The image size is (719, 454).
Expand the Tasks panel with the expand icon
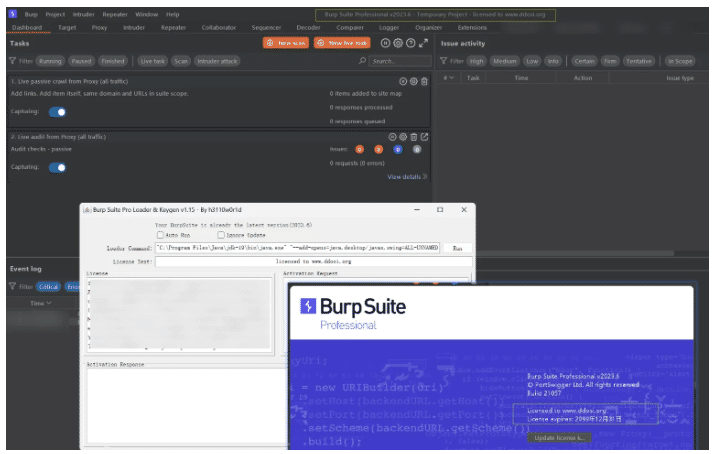[x=423, y=43]
